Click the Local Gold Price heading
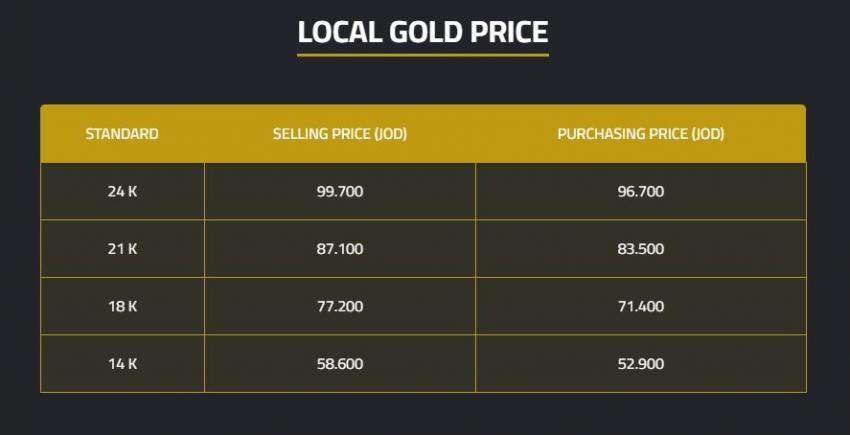Image resolution: width=850 pixels, height=435 pixels. click(x=423, y=31)
